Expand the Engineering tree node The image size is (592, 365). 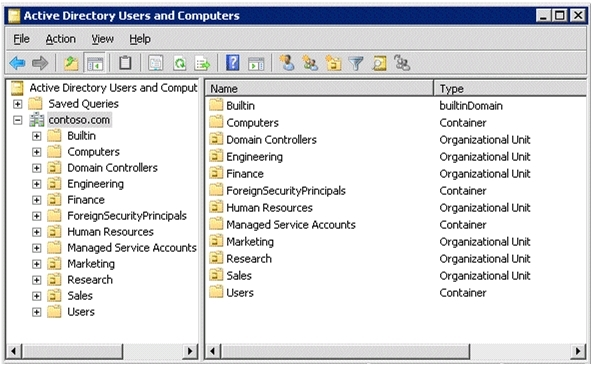click(x=37, y=184)
